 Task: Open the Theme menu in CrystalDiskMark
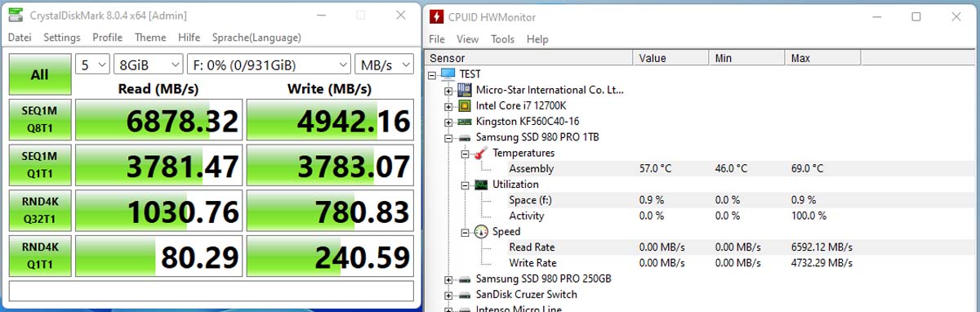tap(150, 38)
